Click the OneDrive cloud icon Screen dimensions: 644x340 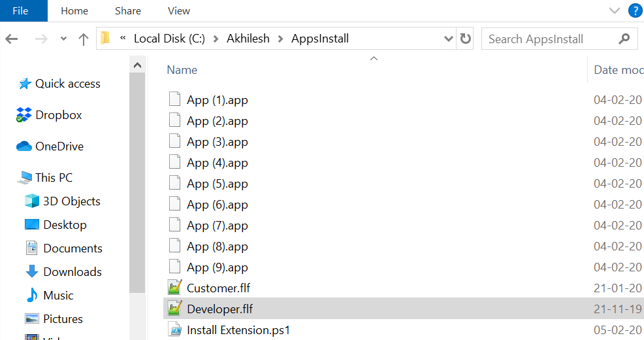click(24, 146)
